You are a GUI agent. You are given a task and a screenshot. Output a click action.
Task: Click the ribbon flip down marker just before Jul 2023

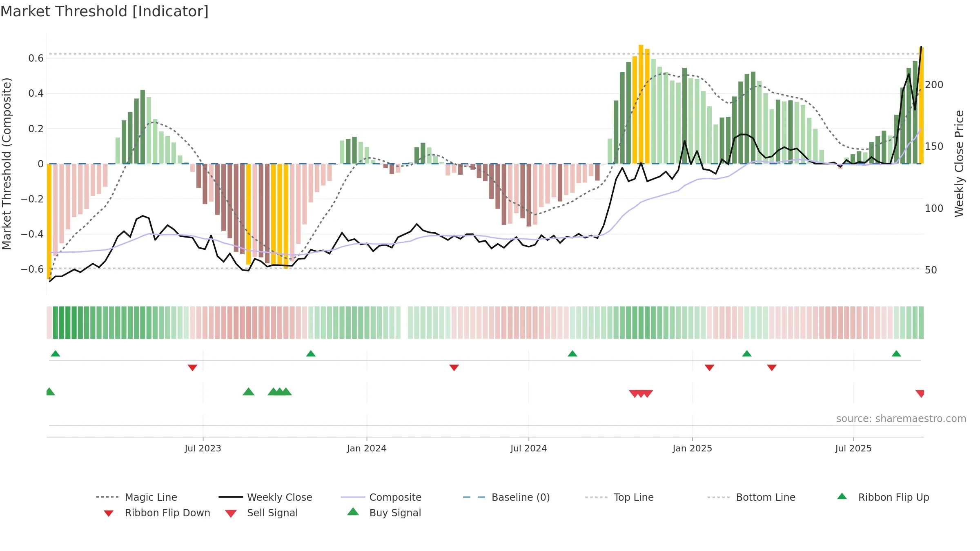click(x=192, y=368)
